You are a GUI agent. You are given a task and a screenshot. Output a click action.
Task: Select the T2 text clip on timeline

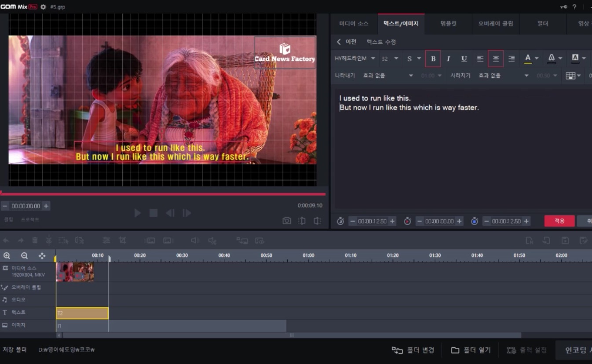pyautogui.click(x=82, y=313)
